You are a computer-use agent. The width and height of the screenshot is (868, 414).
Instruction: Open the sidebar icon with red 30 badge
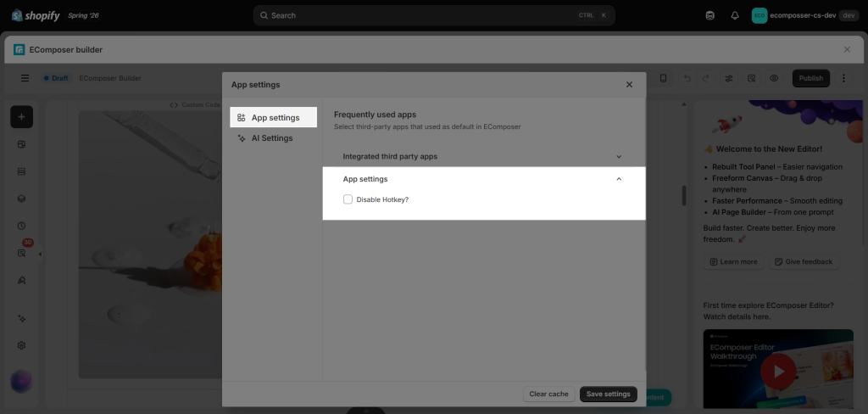coord(21,253)
